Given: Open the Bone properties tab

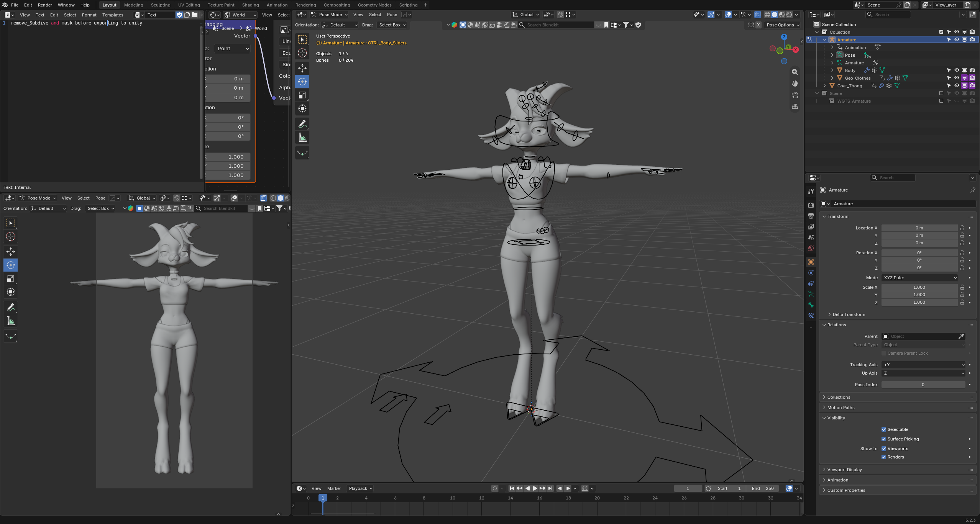Looking at the screenshot, I should point(811,305).
